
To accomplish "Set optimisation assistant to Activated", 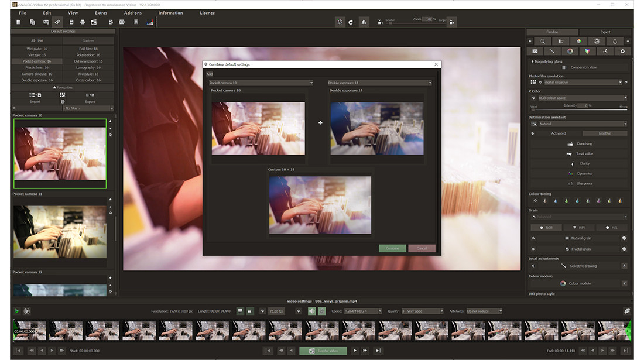I will coord(558,133).
